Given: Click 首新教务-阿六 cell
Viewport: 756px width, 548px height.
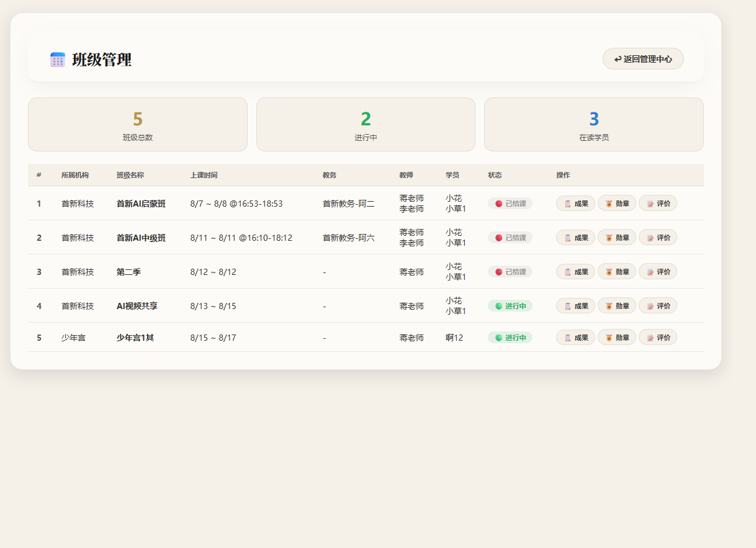Looking at the screenshot, I should point(348,238).
